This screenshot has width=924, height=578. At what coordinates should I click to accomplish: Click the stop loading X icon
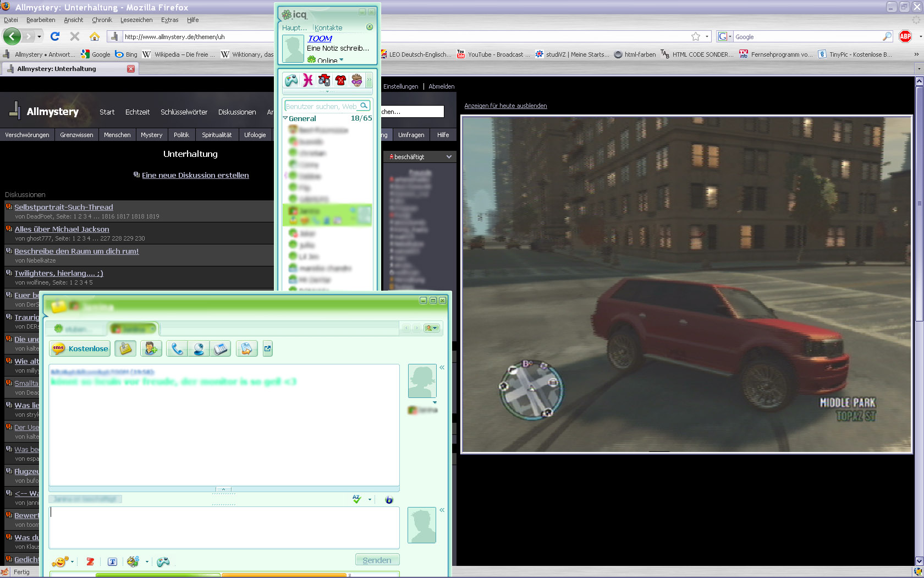(75, 36)
